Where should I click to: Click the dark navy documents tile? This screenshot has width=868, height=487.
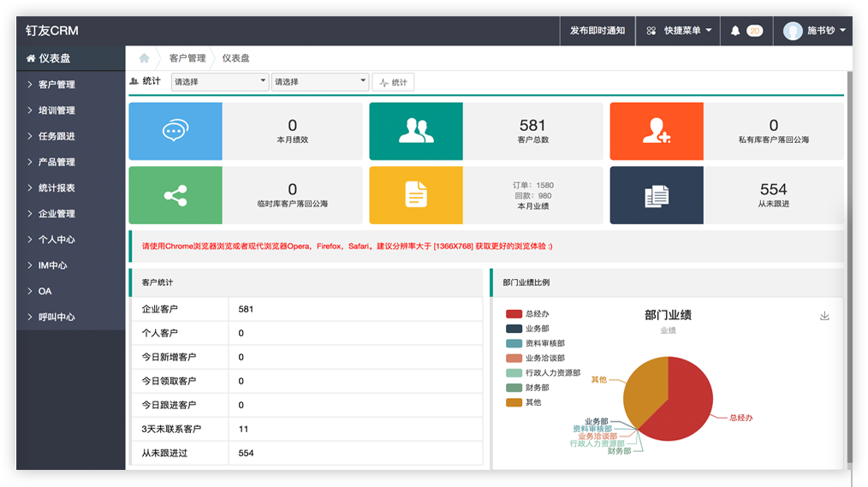click(657, 195)
